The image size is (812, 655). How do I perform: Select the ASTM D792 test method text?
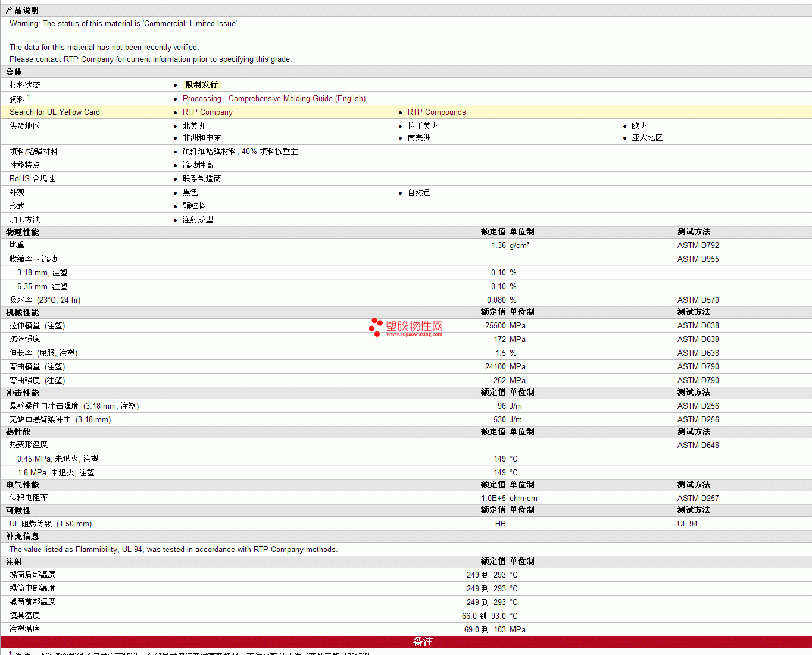click(698, 246)
